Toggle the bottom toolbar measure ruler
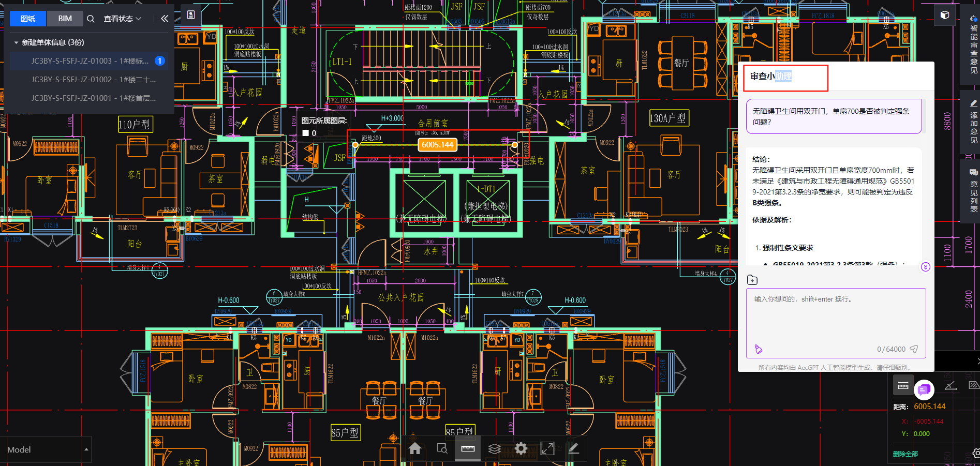 [468, 448]
